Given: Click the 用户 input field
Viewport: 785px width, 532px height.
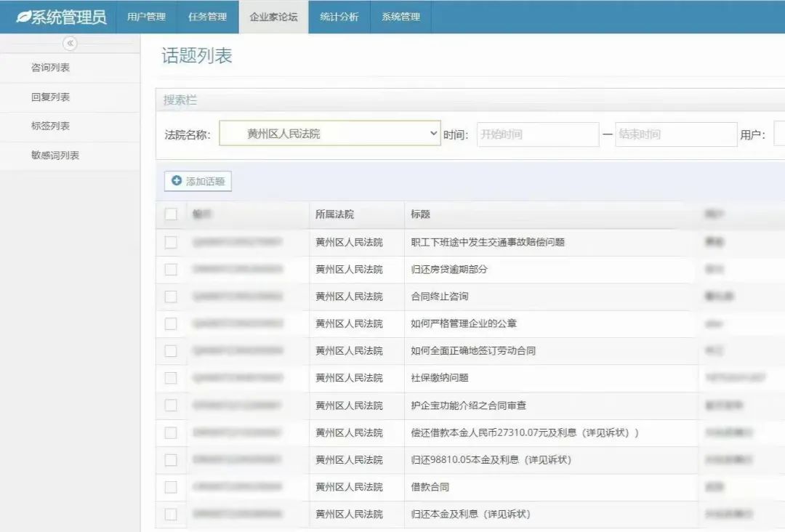Looking at the screenshot, I should click(779, 134).
